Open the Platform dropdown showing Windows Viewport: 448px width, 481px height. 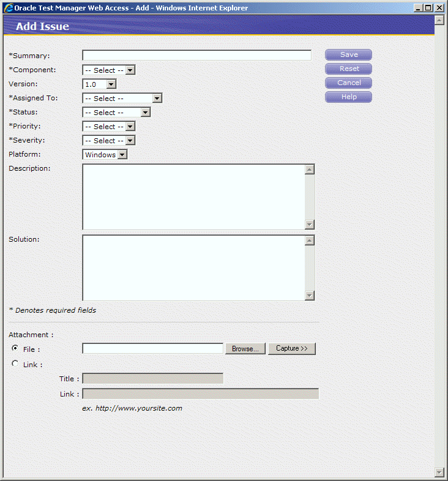[105, 155]
